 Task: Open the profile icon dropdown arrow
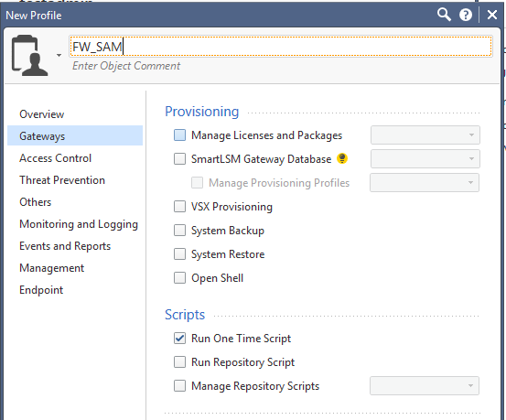pos(59,55)
